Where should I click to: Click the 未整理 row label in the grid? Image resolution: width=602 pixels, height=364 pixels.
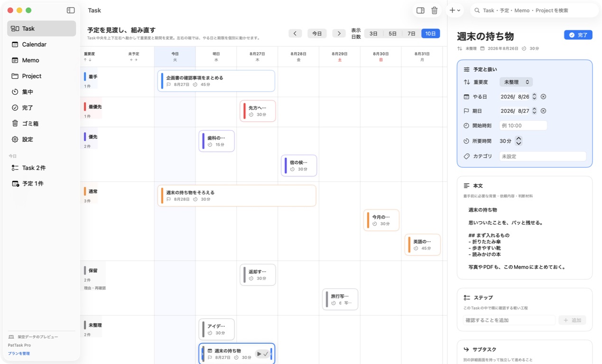point(95,325)
